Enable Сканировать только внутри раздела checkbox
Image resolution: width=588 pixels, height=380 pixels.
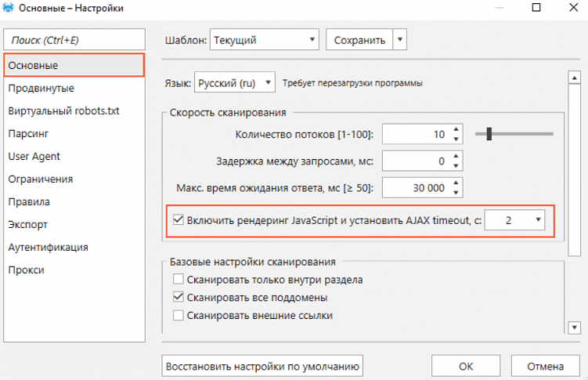(179, 280)
